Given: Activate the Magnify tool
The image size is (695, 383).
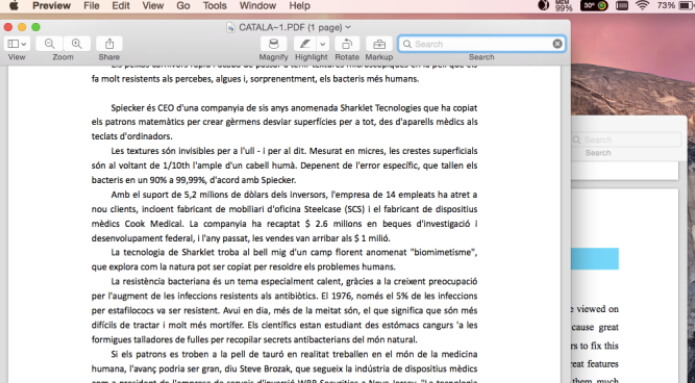Looking at the screenshot, I should coord(273,44).
